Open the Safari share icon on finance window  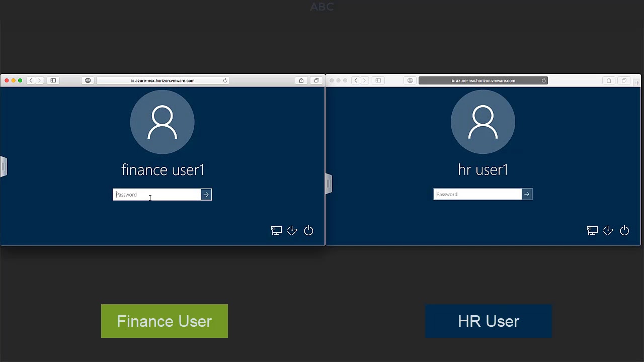tap(301, 80)
